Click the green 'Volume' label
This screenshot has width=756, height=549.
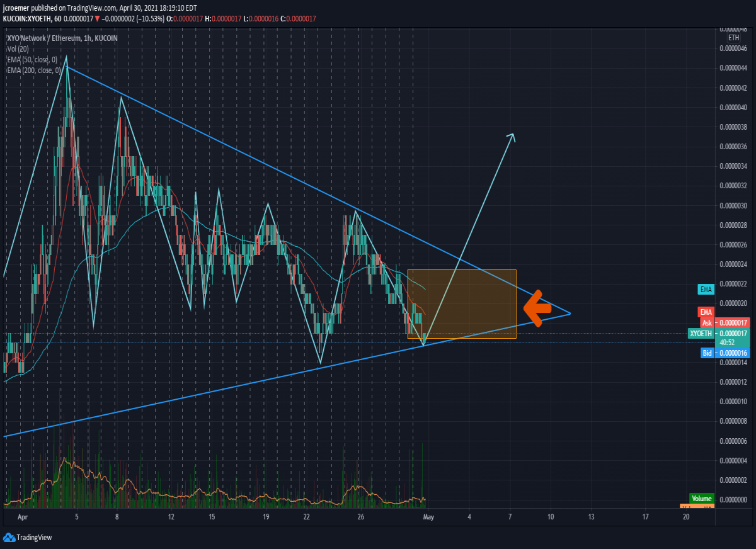[702, 499]
